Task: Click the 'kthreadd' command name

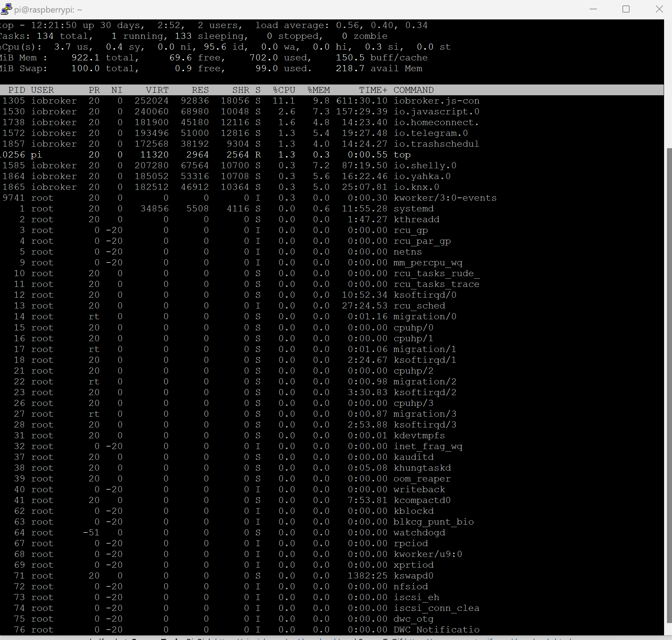Action: click(x=416, y=219)
